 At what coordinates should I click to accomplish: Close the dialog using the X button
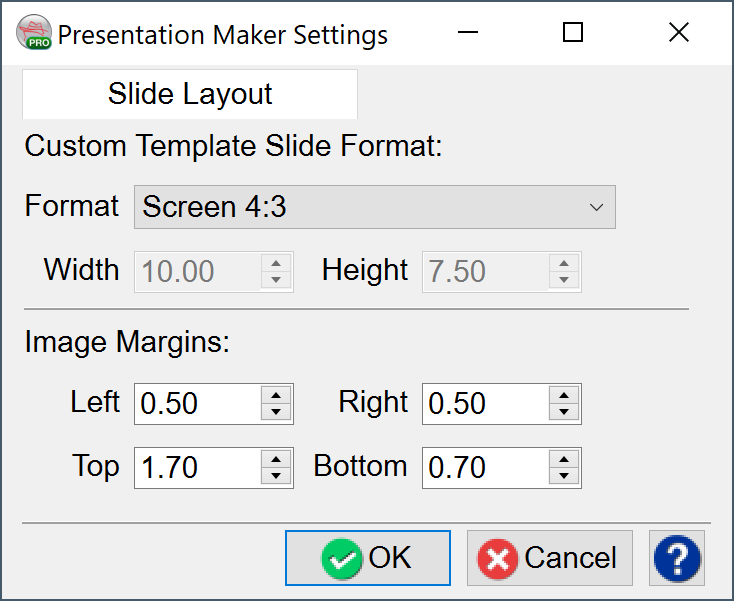coord(679,33)
